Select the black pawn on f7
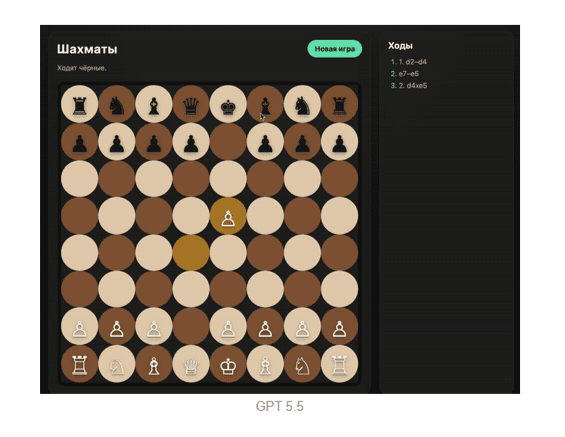This screenshot has height=437, width=565. [x=265, y=141]
